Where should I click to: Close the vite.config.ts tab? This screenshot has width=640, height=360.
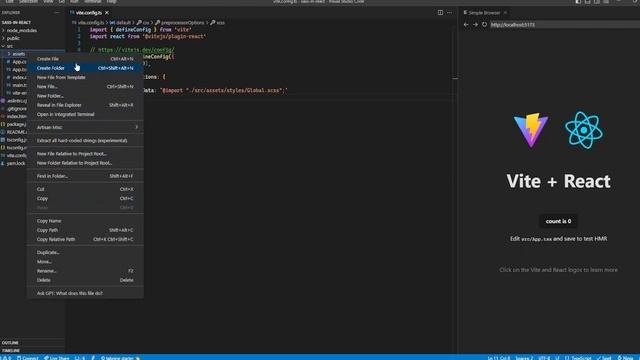point(107,13)
